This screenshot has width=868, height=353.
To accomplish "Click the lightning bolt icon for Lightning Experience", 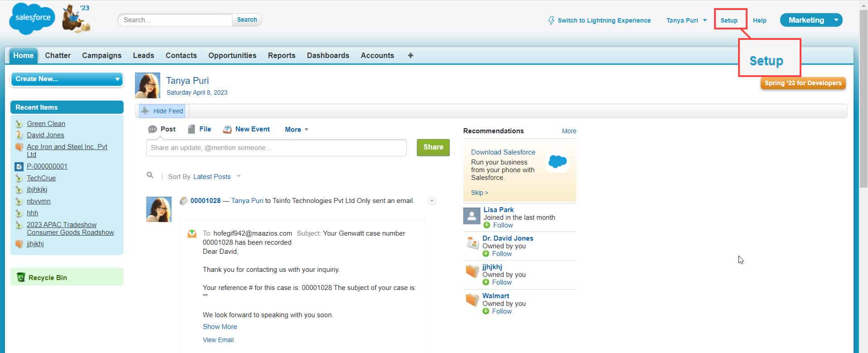I will point(551,20).
